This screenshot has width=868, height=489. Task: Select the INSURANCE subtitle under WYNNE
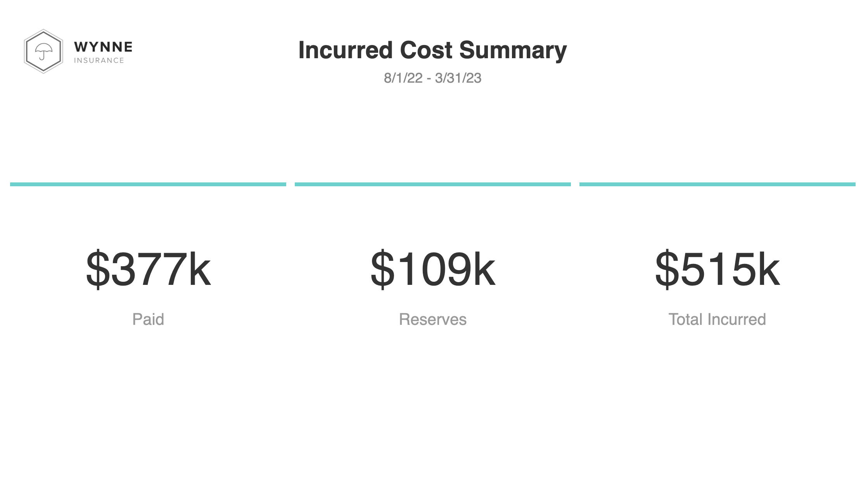pyautogui.click(x=99, y=61)
